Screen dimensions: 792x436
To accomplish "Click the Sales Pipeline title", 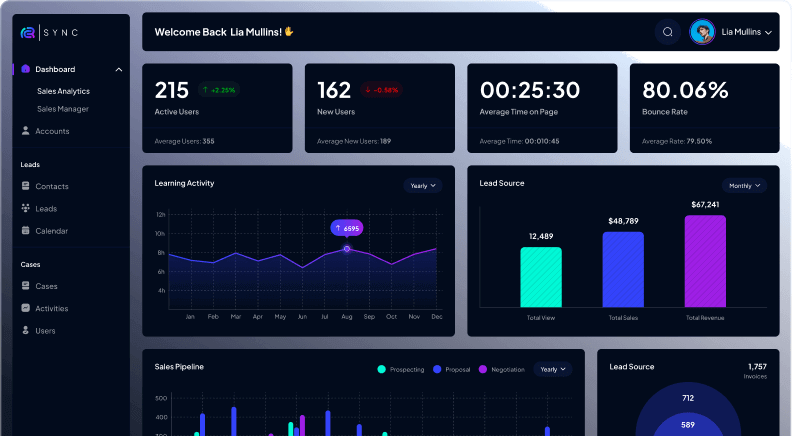I will 179,367.
